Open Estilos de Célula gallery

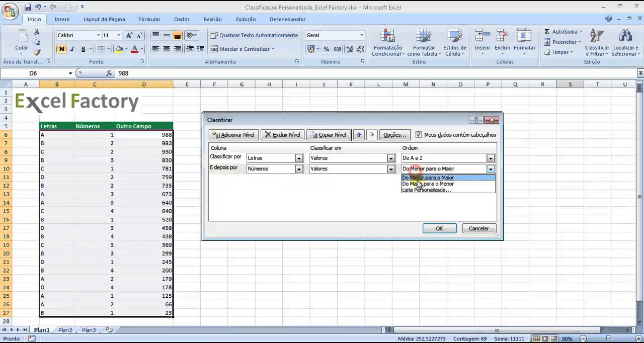455,43
